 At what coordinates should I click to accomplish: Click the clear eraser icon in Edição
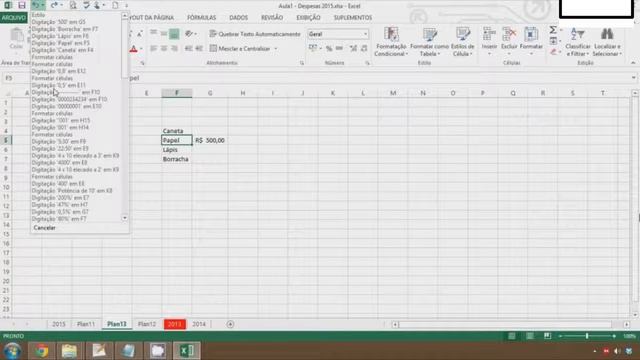click(x=553, y=52)
